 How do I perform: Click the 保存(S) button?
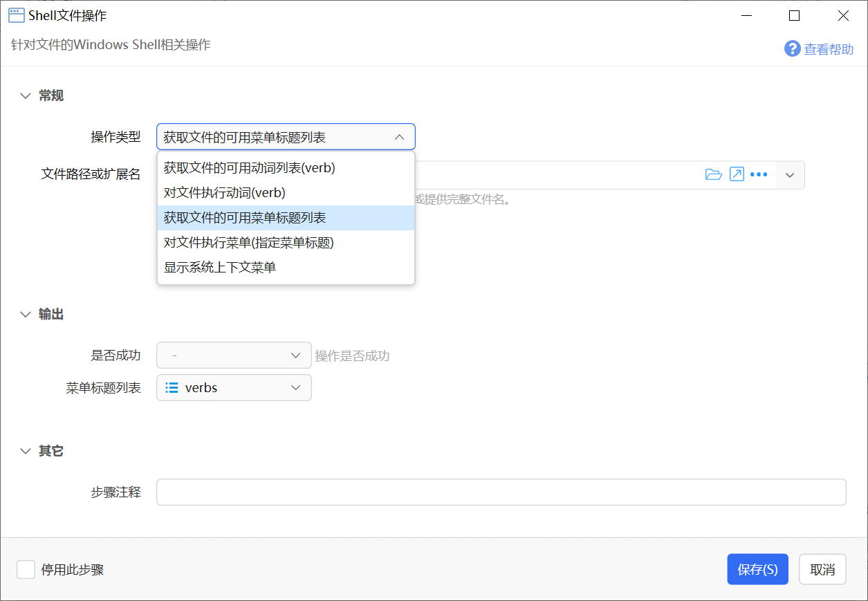(757, 569)
